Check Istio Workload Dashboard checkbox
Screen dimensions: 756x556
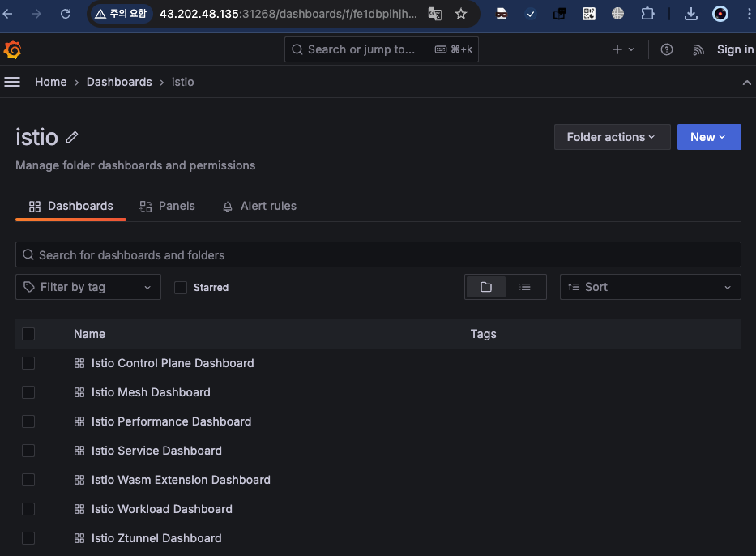pyautogui.click(x=28, y=509)
